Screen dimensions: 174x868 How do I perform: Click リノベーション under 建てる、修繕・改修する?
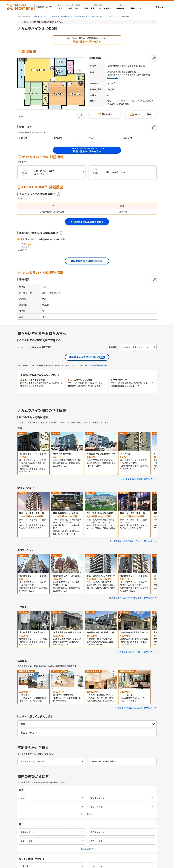tap(122, 866)
